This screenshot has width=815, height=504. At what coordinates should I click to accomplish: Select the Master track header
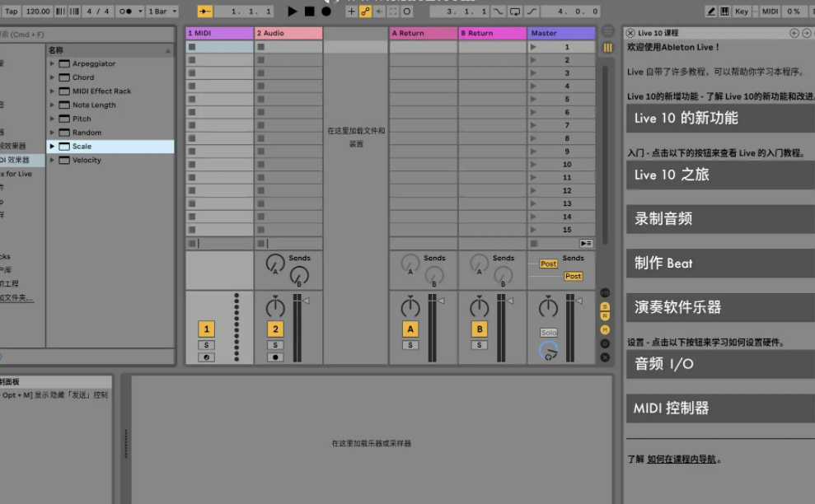[561, 33]
